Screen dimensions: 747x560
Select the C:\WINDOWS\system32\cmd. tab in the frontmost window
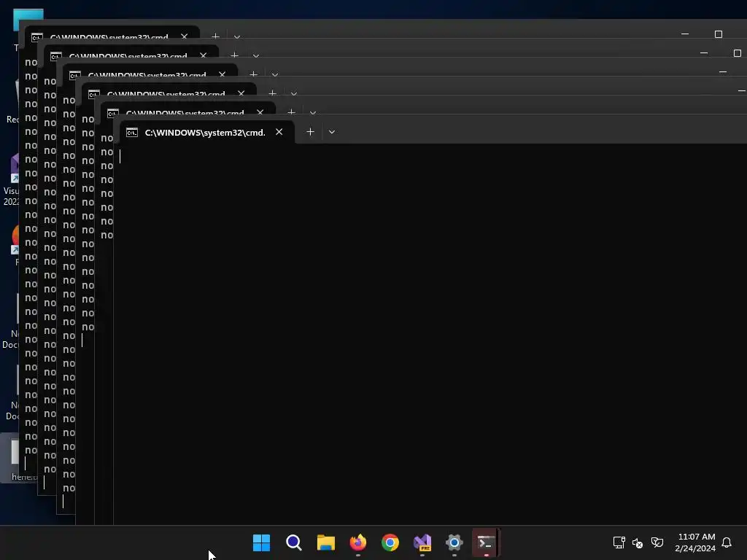tap(205, 133)
